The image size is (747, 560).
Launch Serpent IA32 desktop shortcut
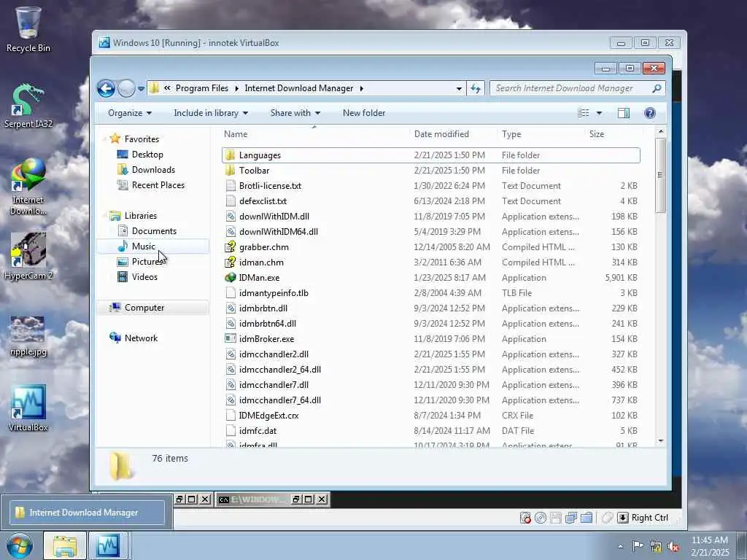[28, 106]
